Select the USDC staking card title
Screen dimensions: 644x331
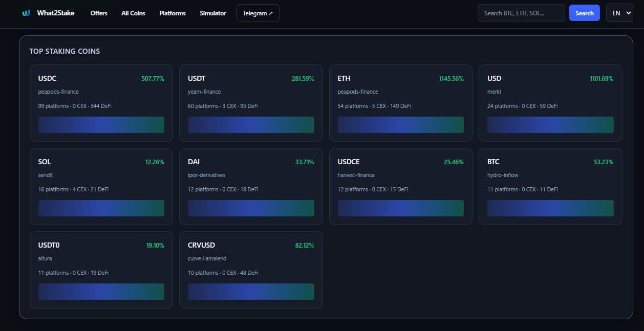click(47, 78)
